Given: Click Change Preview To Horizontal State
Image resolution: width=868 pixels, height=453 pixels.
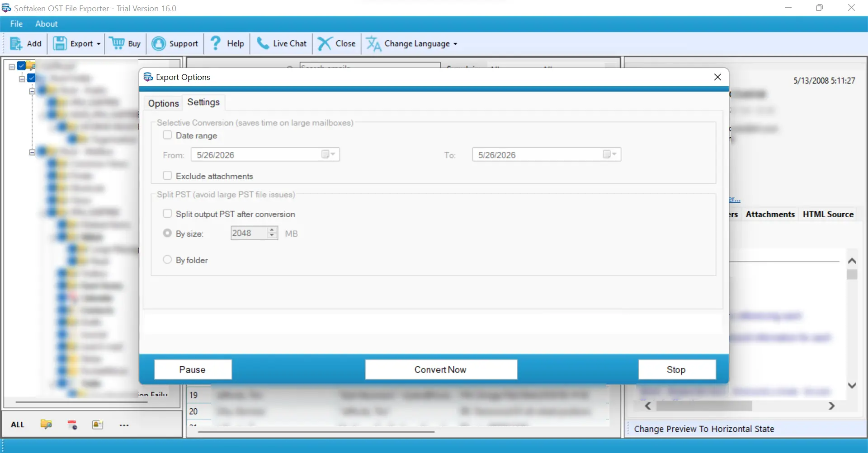Looking at the screenshot, I should tap(704, 429).
